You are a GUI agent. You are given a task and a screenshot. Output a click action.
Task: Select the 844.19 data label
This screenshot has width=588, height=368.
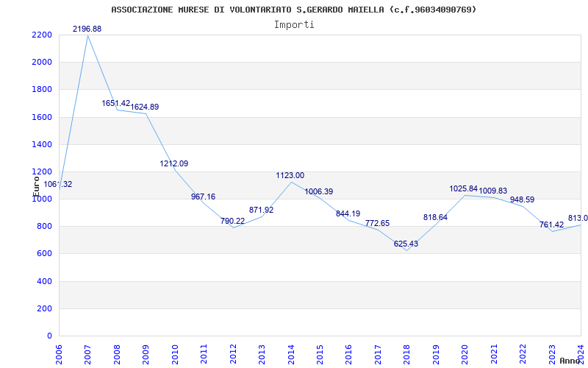pyautogui.click(x=348, y=213)
